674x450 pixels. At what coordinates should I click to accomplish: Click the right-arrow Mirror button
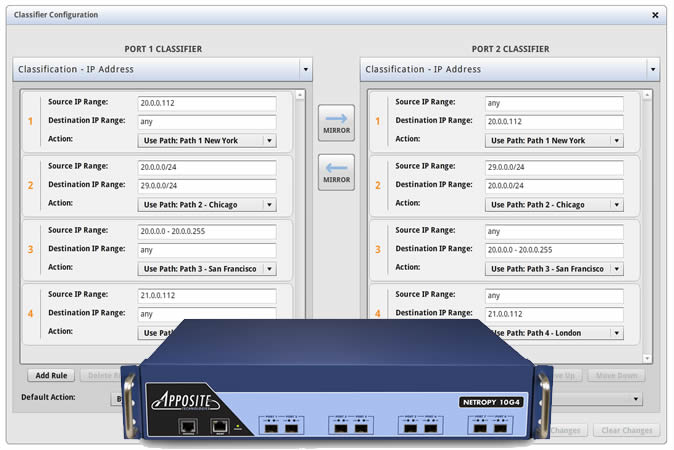[x=336, y=122]
